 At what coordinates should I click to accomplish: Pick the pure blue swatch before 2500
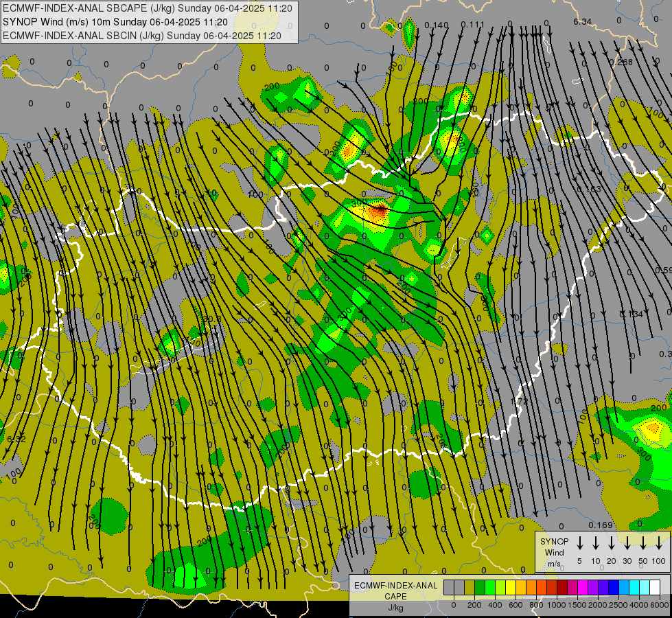click(614, 587)
